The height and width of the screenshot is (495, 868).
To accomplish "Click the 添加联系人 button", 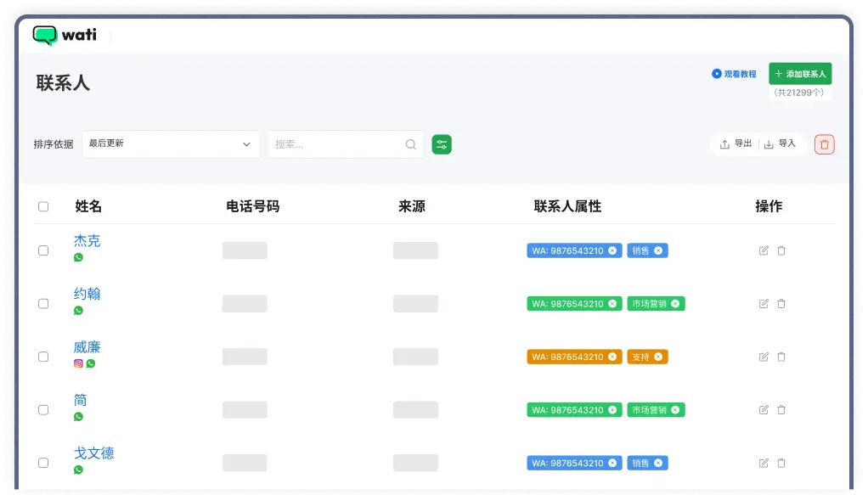I will [799, 73].
